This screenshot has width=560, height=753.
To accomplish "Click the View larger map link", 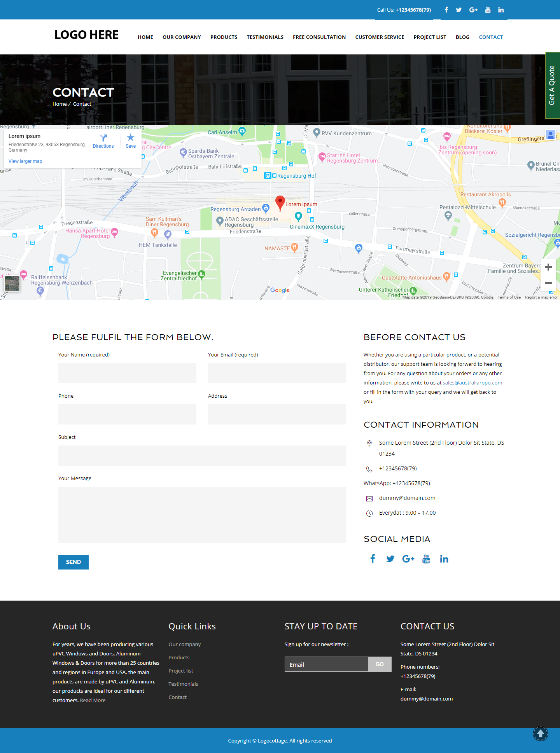I will [25, 161].
